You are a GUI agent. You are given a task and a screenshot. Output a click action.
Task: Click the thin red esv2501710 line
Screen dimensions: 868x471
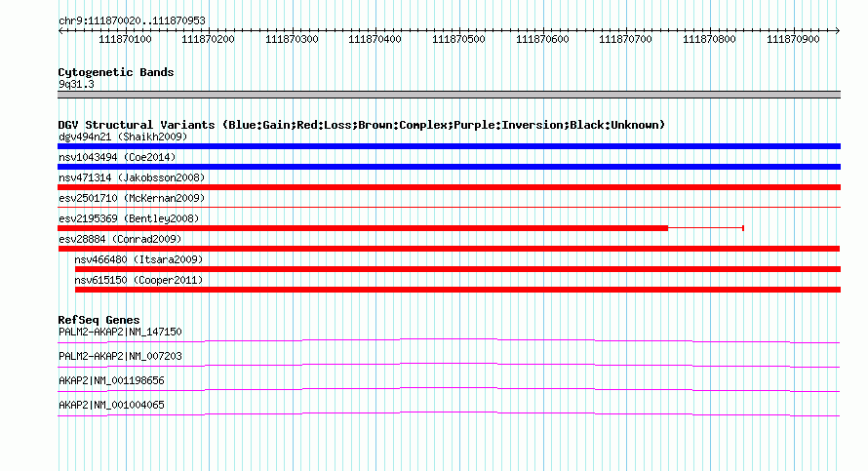tap(449, 208)
